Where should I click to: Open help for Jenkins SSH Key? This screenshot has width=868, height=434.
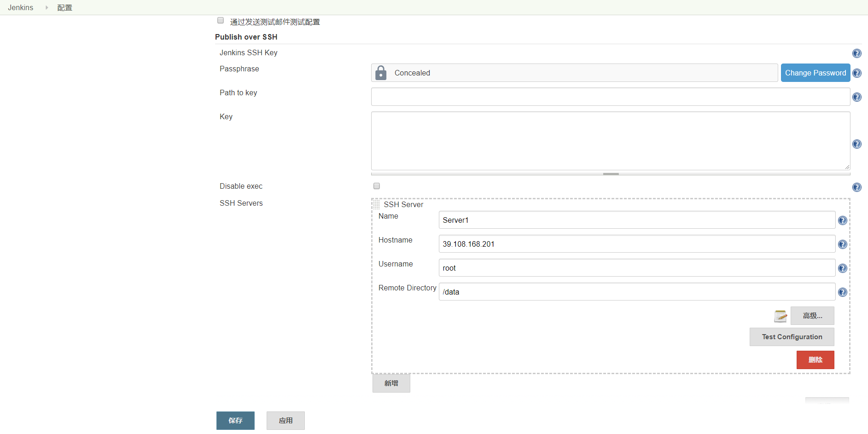[856, 53]
